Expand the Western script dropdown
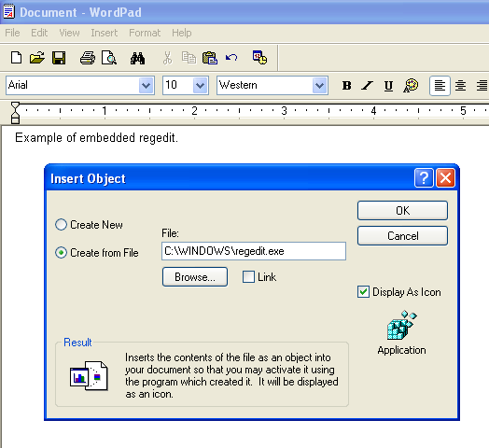This screenshot has width=489, height=448. [319, 85]
